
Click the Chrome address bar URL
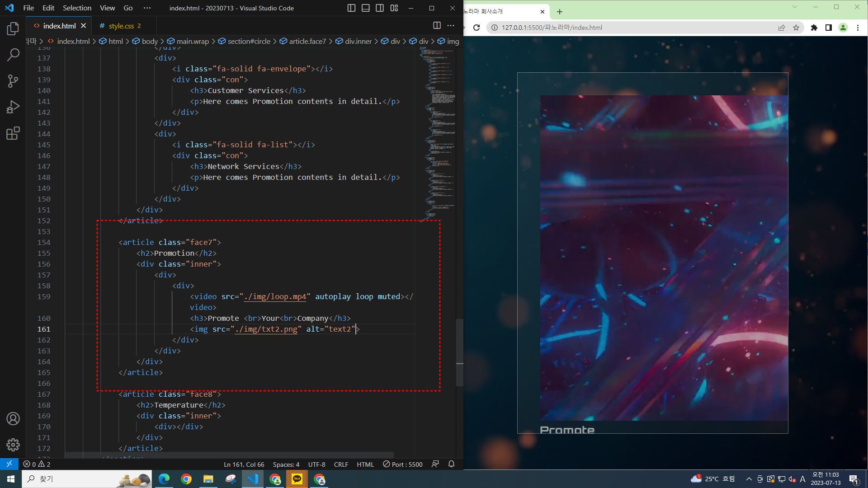pyautogui.click(x=552, y=28)
